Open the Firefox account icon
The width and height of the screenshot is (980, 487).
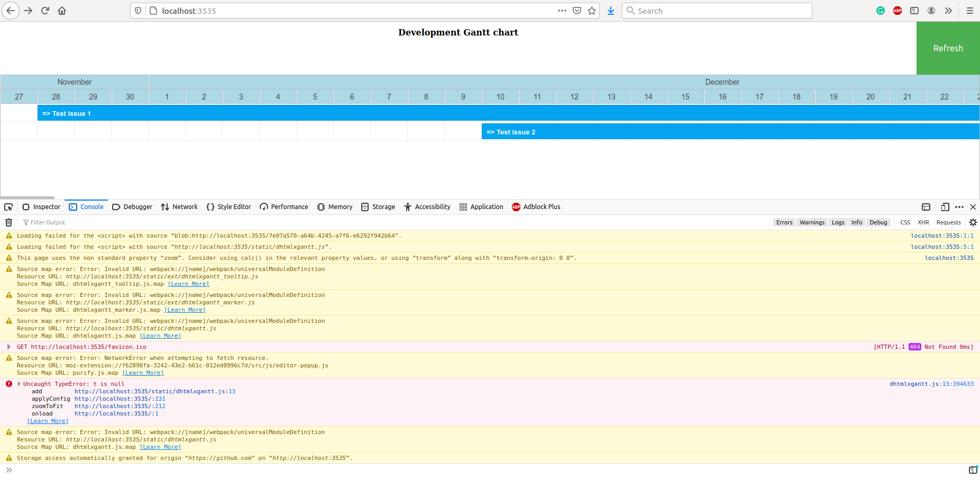pyautogui.click(x=931, y=11)
